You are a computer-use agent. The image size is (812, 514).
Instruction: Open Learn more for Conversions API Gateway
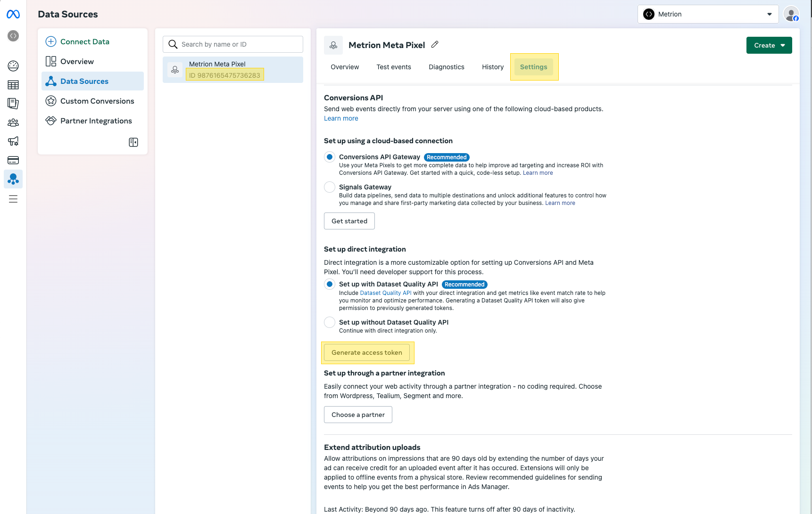538,173
